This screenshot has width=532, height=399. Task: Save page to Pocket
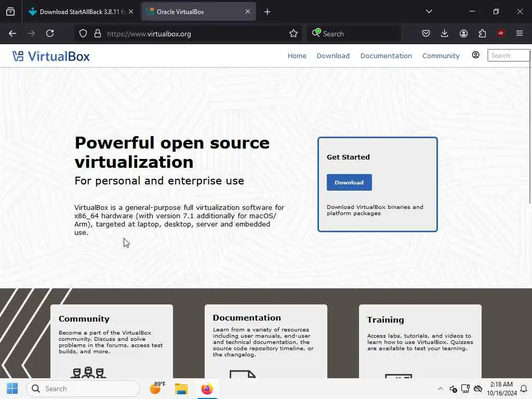(x=426, y=34)
